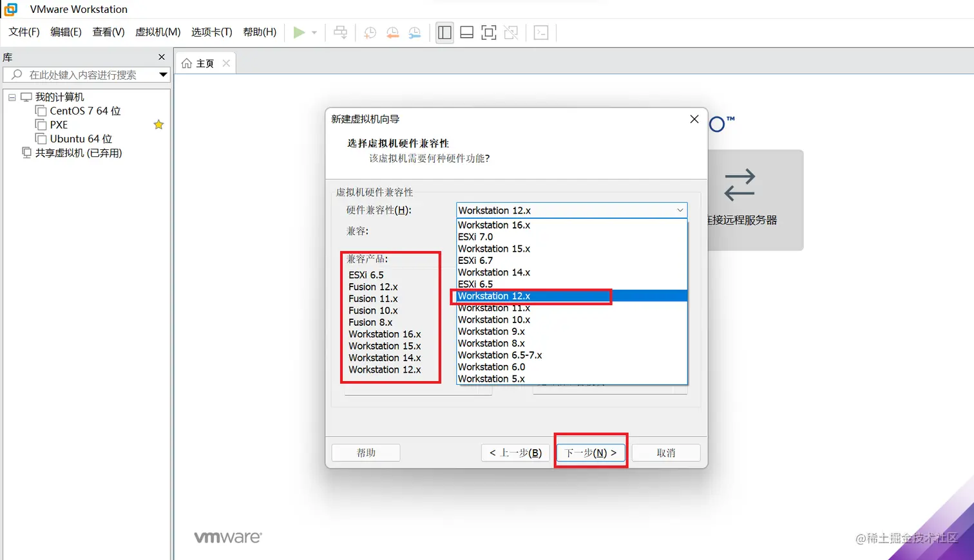Click the star favorite icon next to PXE
974x560 pixels.
pyautogui.click(x=158, y=124)
